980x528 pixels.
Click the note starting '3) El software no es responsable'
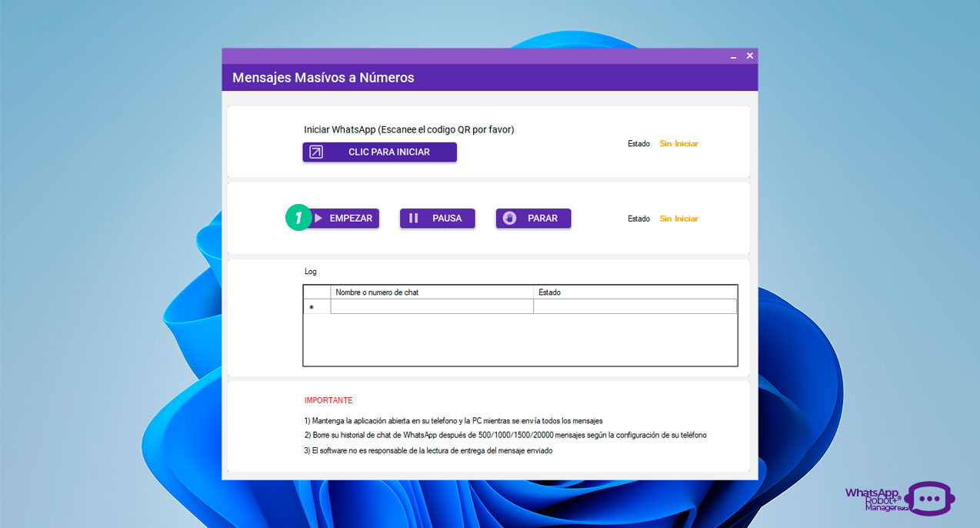[428, 451]
